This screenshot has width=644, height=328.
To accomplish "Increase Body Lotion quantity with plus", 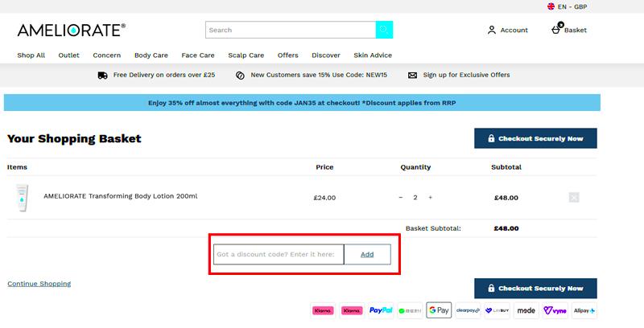I will pos(430,198).
